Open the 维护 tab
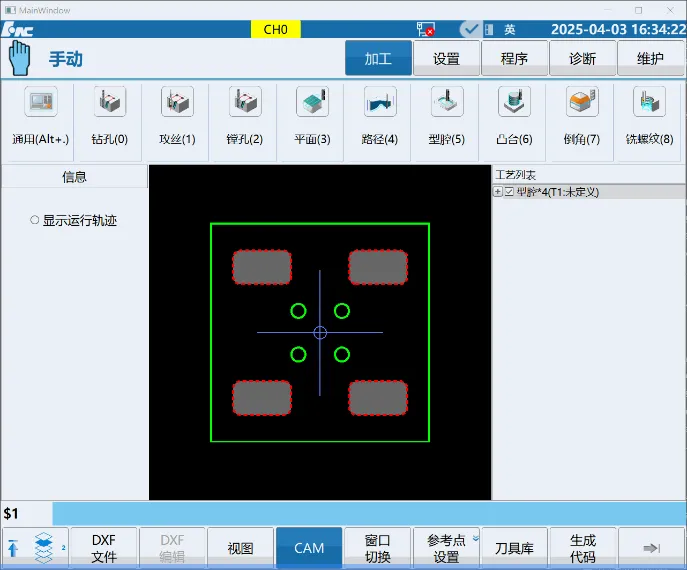688x570 pixels. point(650,58)
